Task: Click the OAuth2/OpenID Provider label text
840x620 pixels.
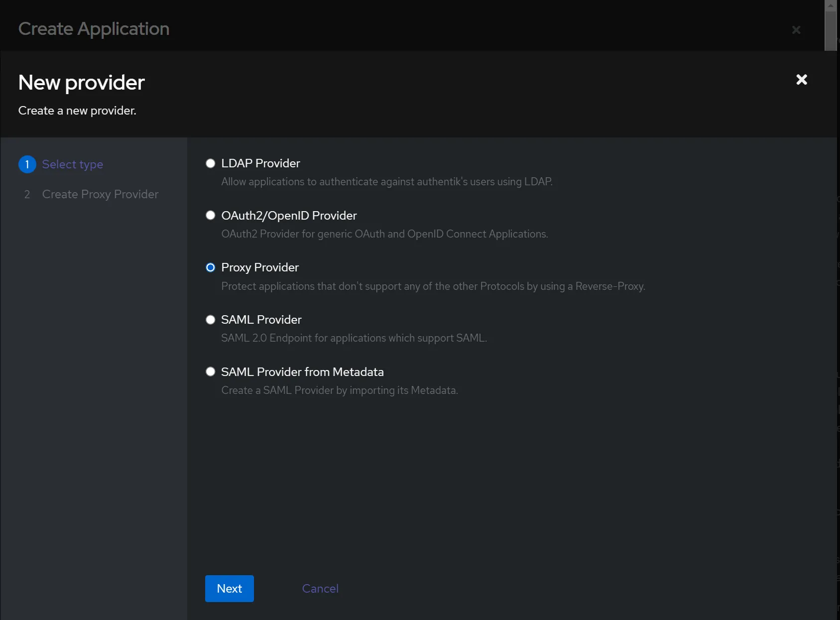Action: pos(289,216)
